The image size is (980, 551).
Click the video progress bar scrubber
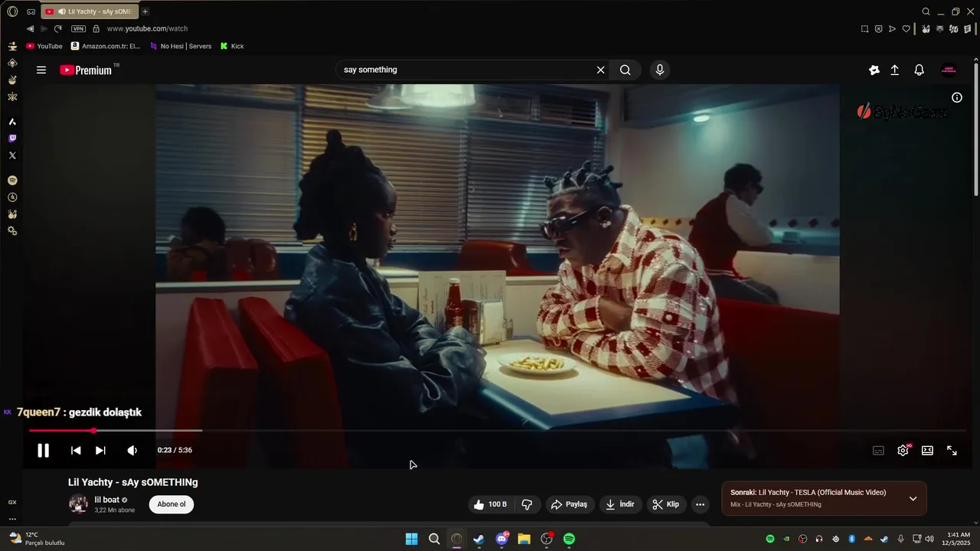click(93, 431)
